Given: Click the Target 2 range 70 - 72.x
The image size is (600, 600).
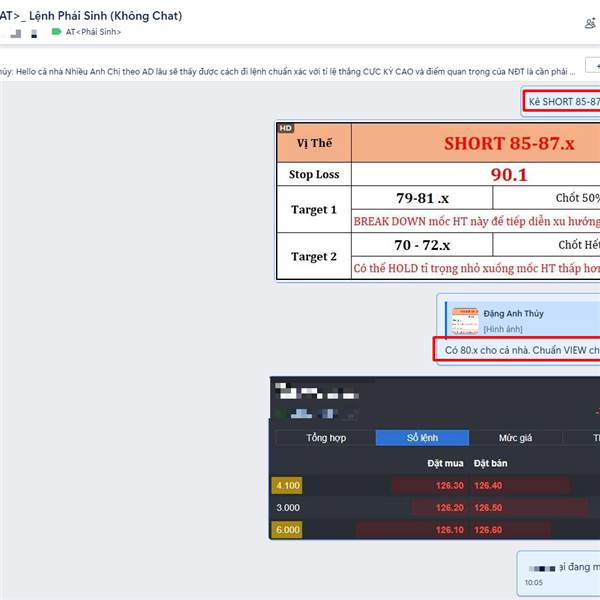Looking at the screenshot, I should point(422,245).
